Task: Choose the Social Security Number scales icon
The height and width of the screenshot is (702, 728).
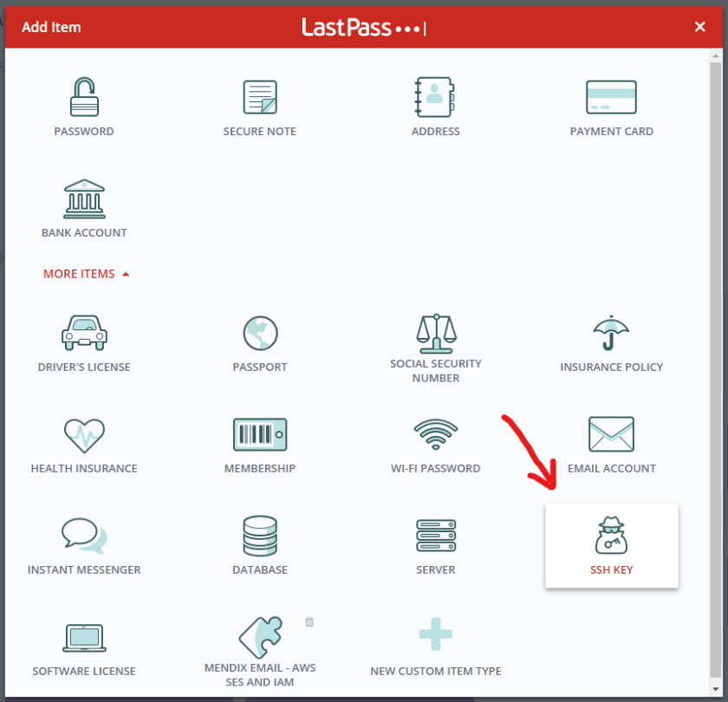Action: [x=435, y=331]
